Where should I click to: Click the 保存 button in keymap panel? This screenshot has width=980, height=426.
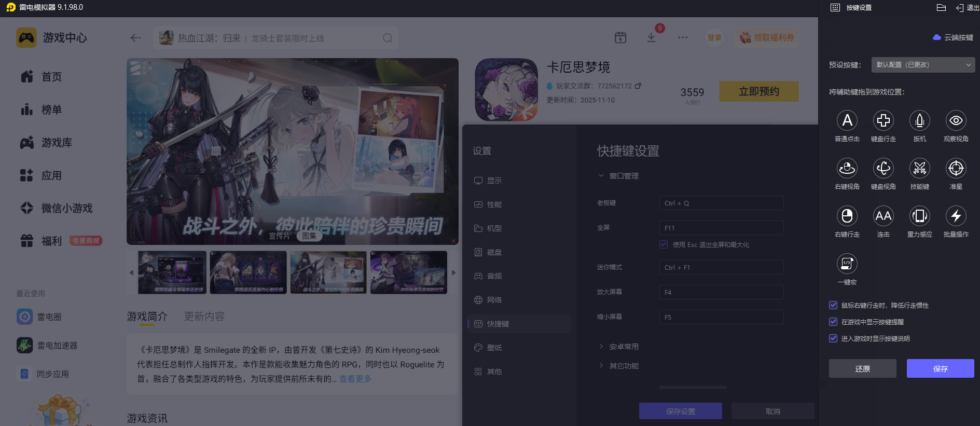pyautogui.click(x=941, y=368)
